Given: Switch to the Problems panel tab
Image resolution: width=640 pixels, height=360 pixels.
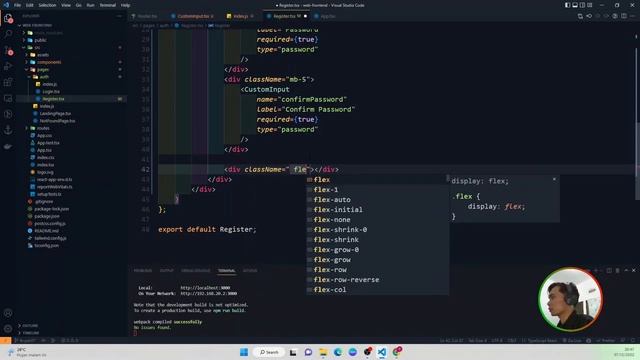Looking at the screenshot, I should (143, 270).
